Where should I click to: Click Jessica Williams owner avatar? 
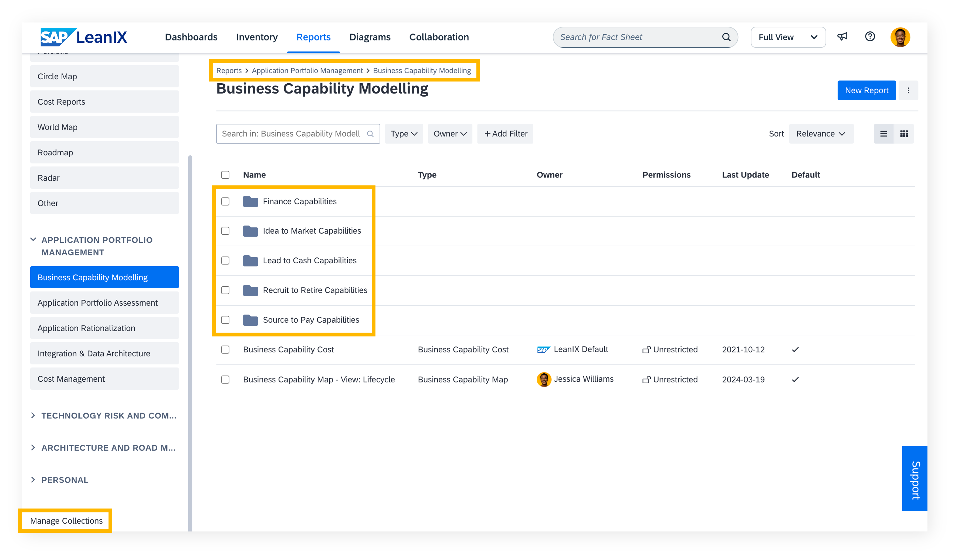point(544,379)
